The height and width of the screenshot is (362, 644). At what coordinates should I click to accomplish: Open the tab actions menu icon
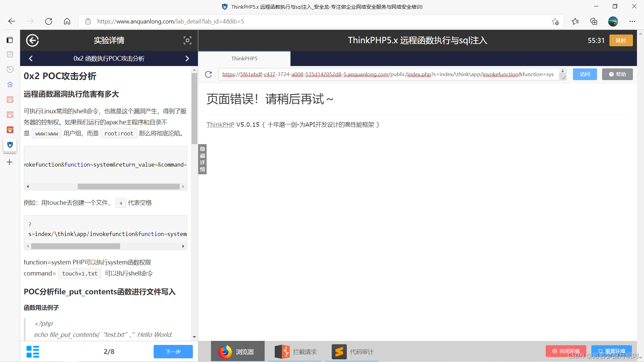pos(10,40)
